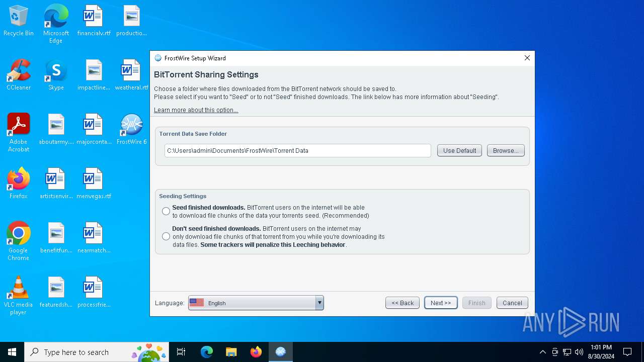Select the weatheral.rtf desktop file
The height and width of the screenshot is (362, 644).
pos(131,75)
